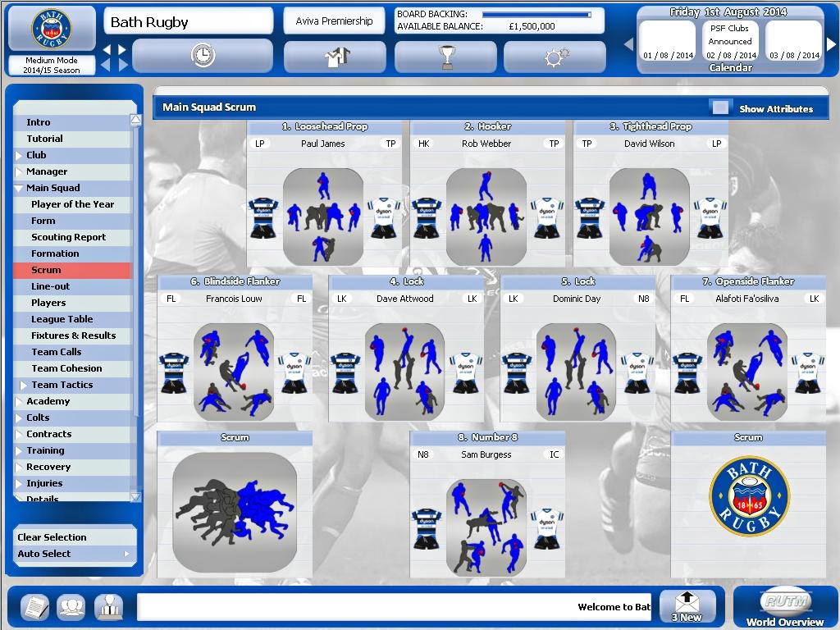The height and width of the screenshot is (630, 840).
Task: Open the gears settings toolbar button
Action: [555, 56]
